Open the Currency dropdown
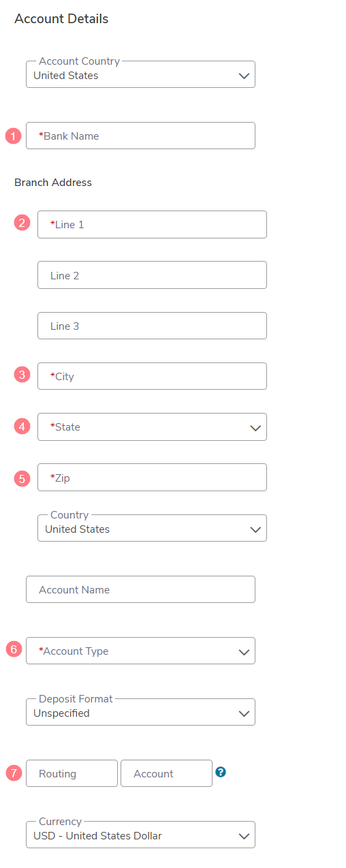Screen dimensions: 346x868 click(x=140, y=835)
